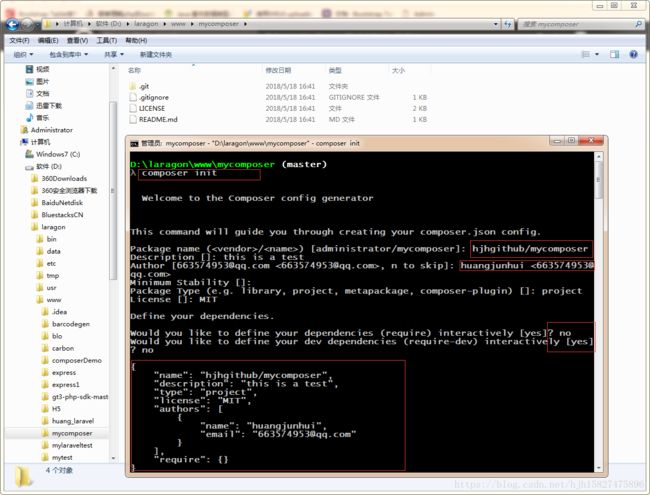The width and height of the screenshot is (650, 495).
Task: Open the BaiduNetdisk folder in the tree
Action: [62, 203]
